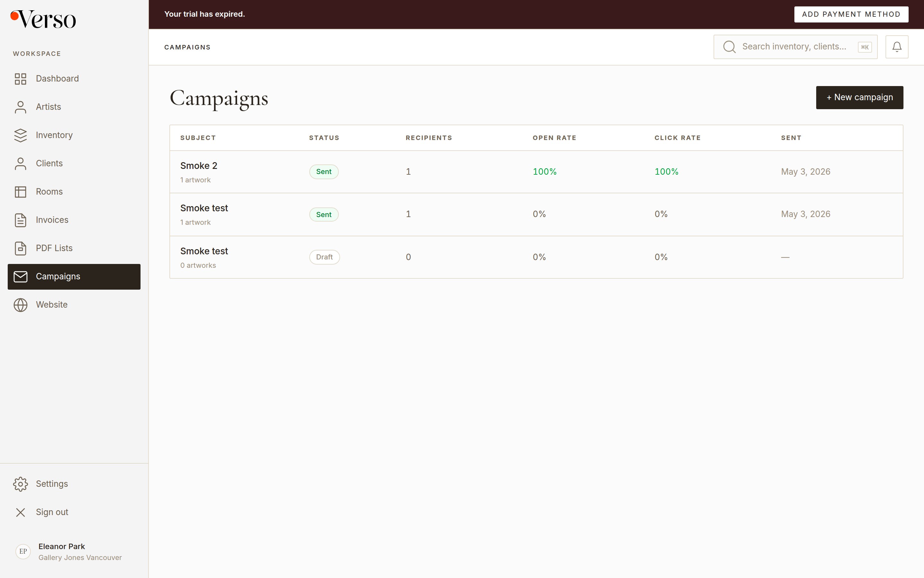Click the ⌘K shortcut badge

tap(864, 47)
